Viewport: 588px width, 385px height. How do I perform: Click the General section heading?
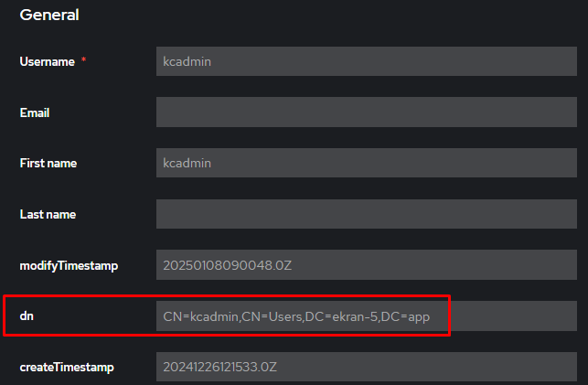49,15
